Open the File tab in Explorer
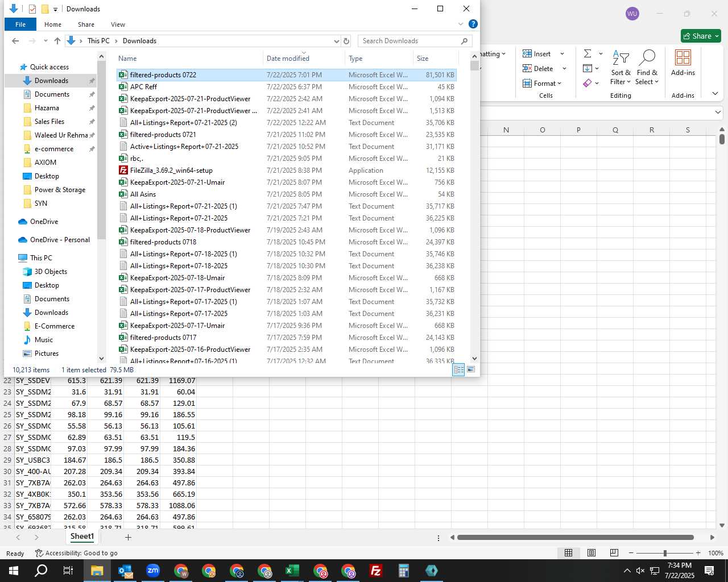 [20, 24]
